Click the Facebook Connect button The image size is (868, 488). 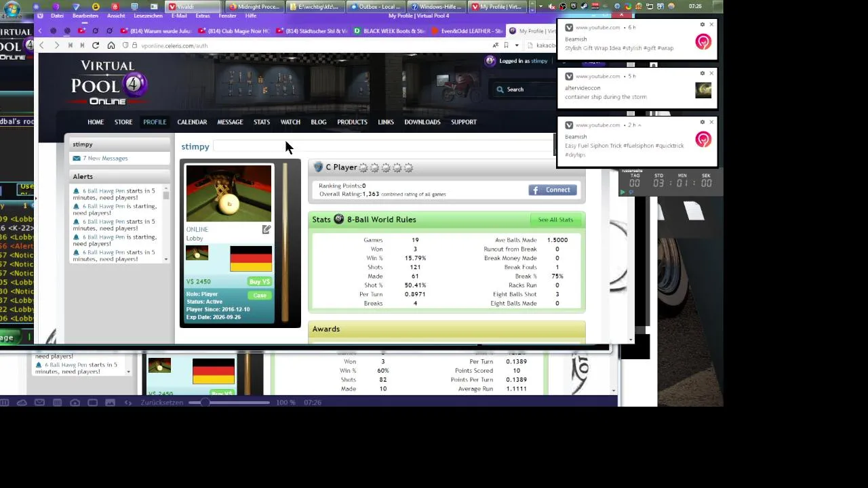(x=553, y=190)
